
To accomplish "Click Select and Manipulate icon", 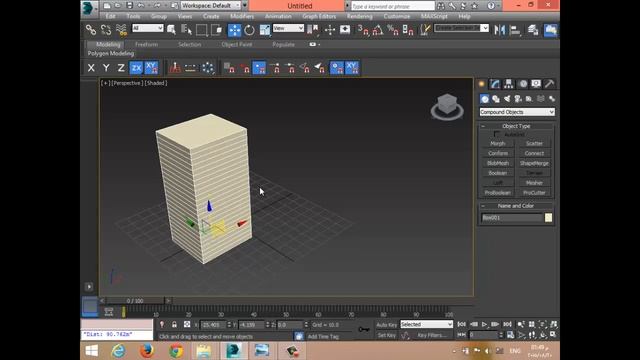I will (x=330, y=30).
